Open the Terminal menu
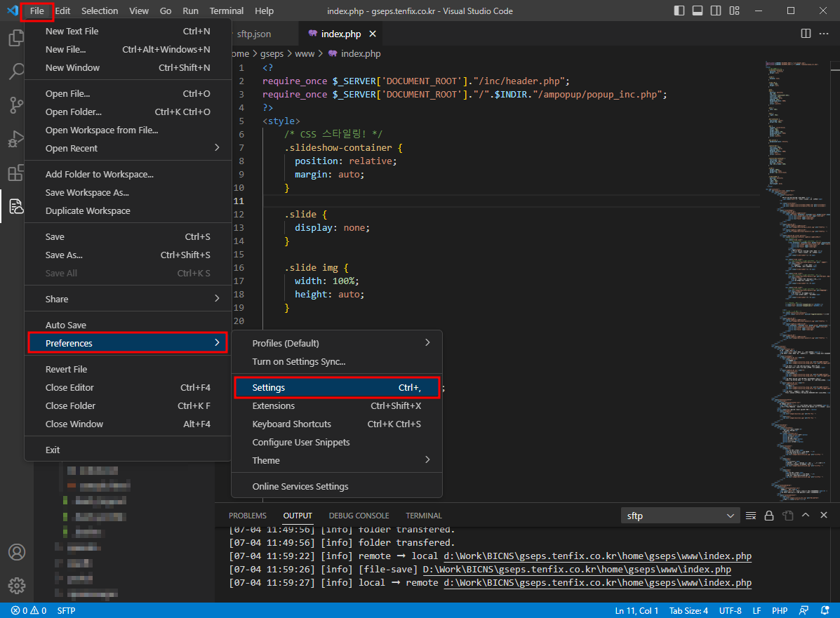840x618 pixels. (x=226, y=11)
